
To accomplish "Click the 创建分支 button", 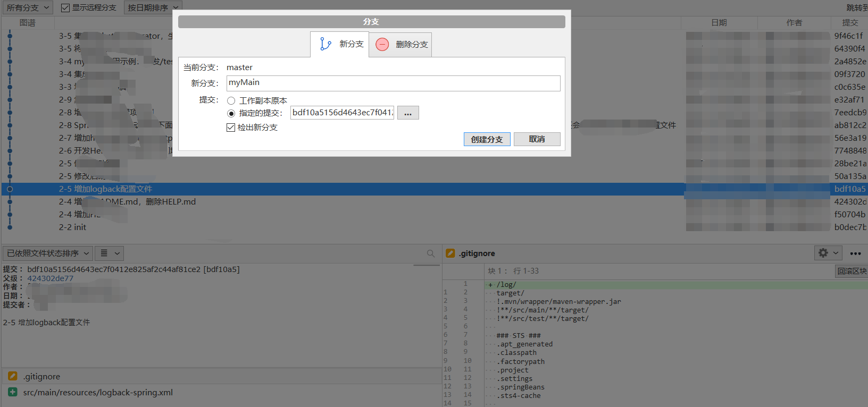I will pyautogui.click(x=487, y=139).
